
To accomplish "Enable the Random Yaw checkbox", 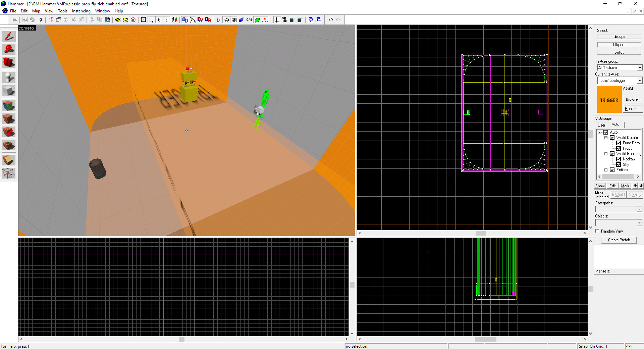I will point(597,231).
